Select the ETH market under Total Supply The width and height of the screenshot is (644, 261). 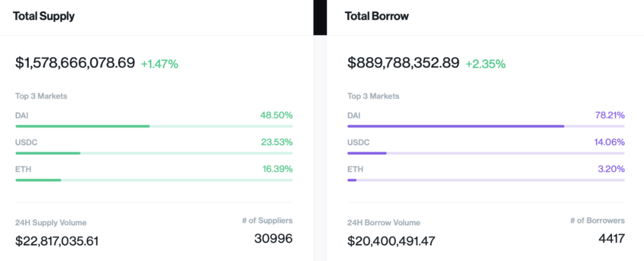point(23,169)
